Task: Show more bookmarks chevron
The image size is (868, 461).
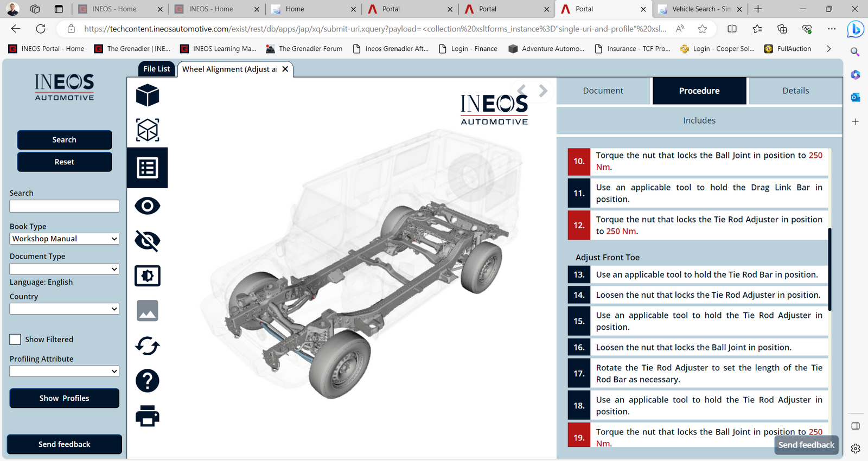Action: [x=828, y=49]
